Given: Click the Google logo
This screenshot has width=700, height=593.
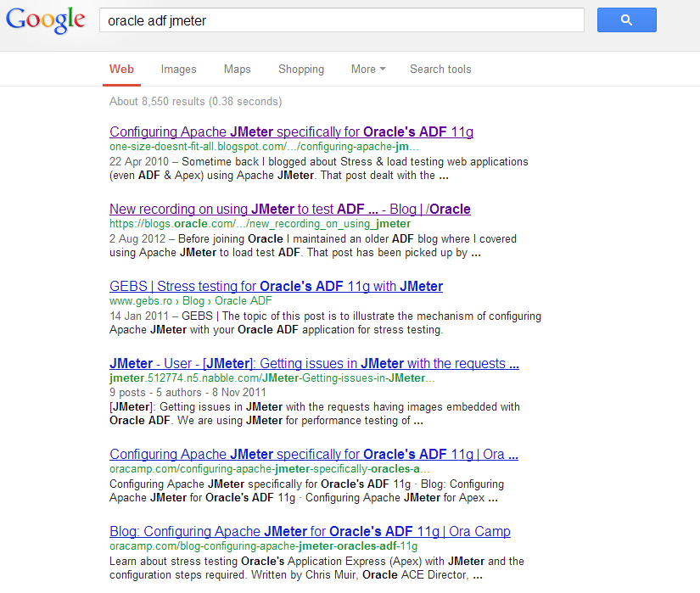Looking at the screenshot, I should [x=45, y=20].
